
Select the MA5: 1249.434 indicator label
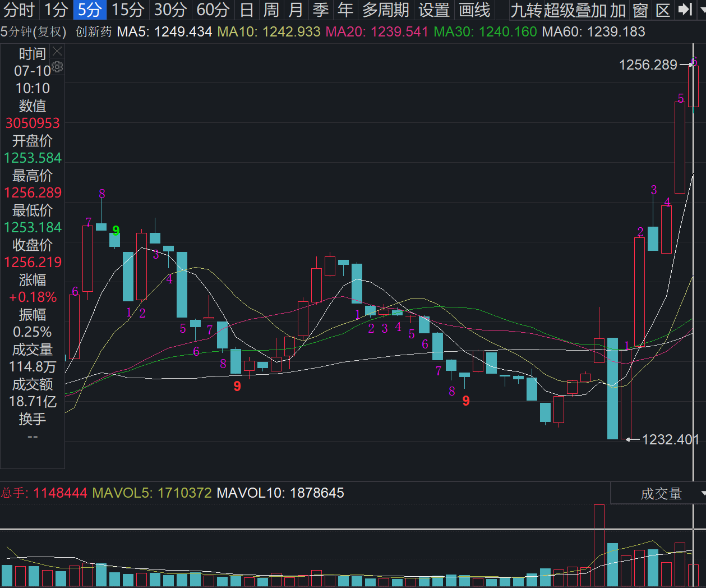click(164, 32)
